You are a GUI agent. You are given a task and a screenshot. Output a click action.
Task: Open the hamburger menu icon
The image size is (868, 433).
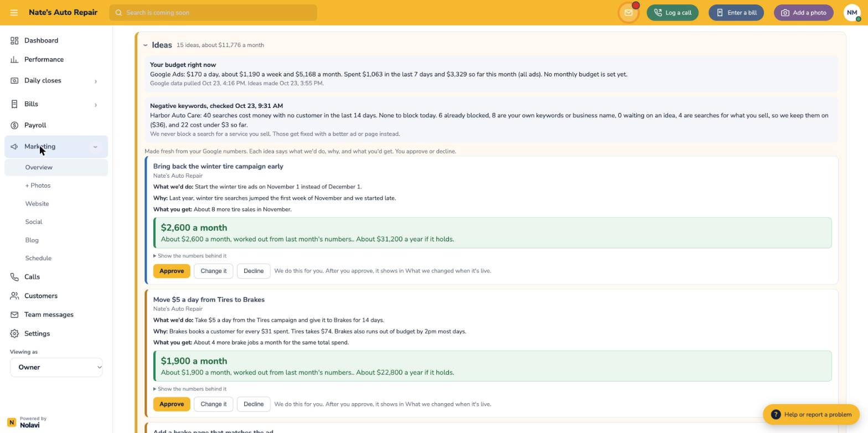(x=14, y=13)
